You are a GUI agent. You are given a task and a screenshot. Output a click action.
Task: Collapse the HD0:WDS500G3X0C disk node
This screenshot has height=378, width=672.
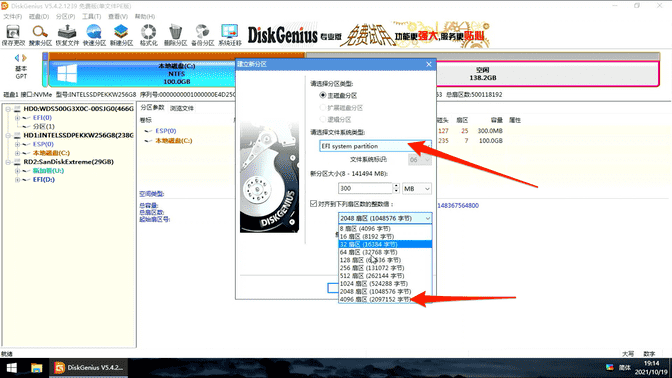[x=8, y=109]
